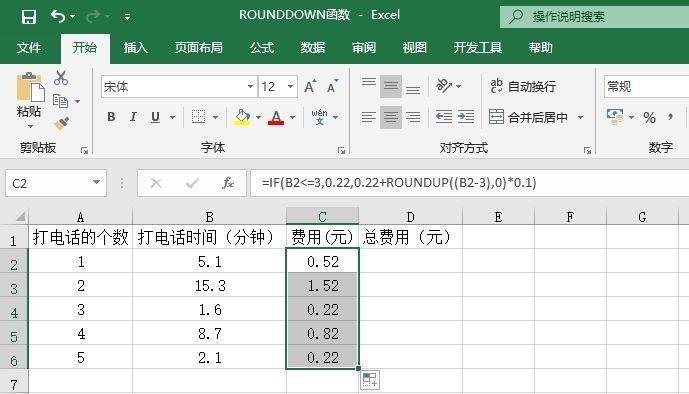689x394 pixels.
Task: Apply the red font color A
Action: click(x=276, y=117)
